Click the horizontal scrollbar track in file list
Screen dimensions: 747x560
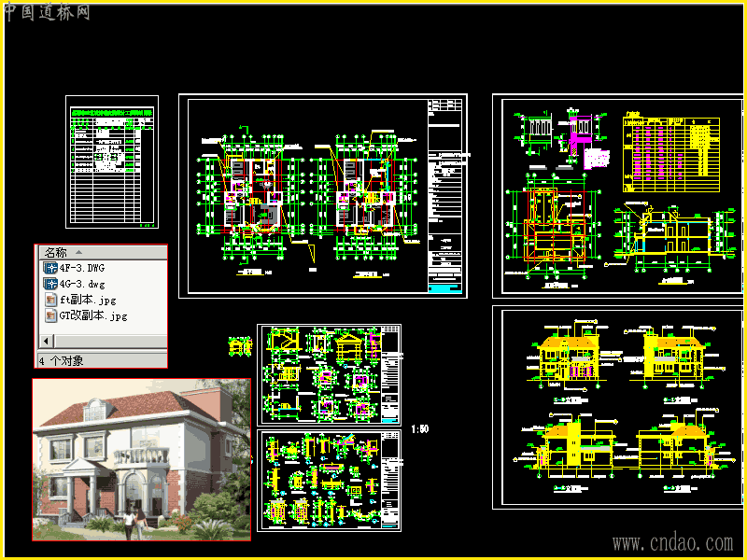tap(110, 341)
